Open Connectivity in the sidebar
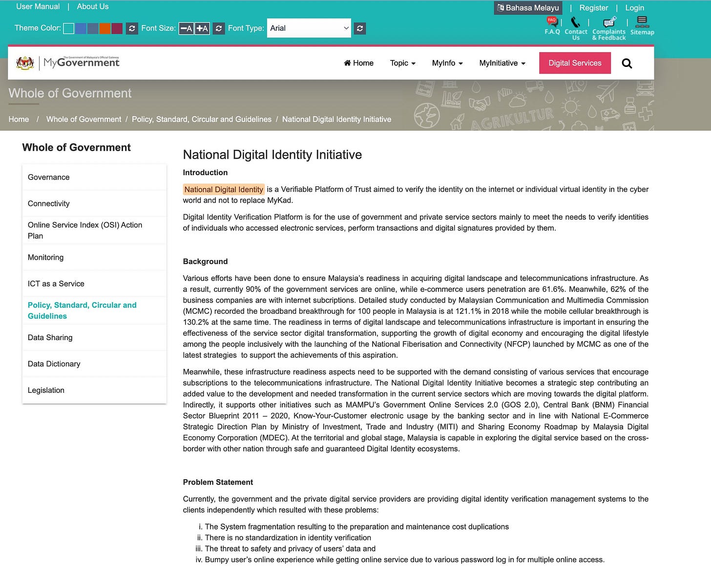 tap(94, 203)
